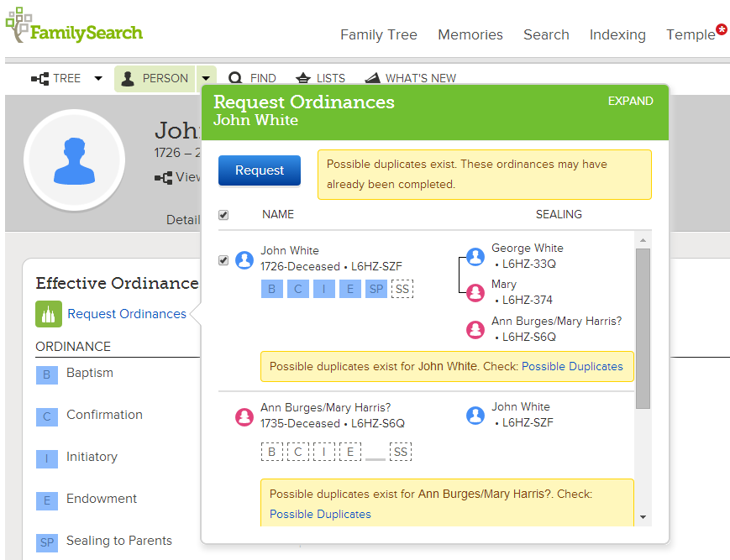This screenshot has height=560, width=730.
Task: Open the Possible Duplicates link for John White
Action: coord(572,366)
